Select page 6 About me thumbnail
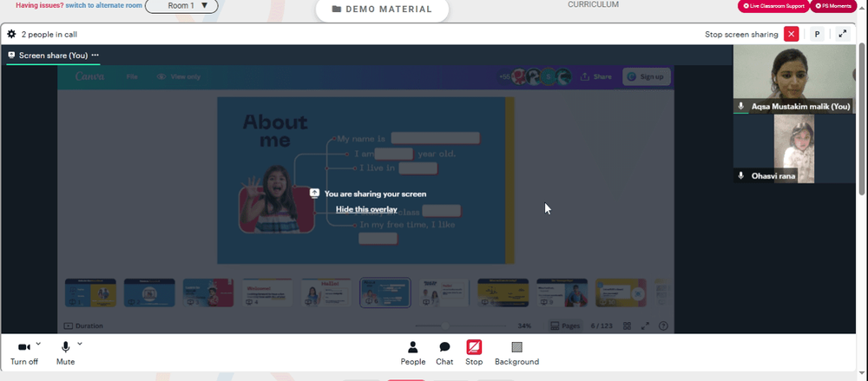Screen dimensions: 868x381 click(385, 292)
